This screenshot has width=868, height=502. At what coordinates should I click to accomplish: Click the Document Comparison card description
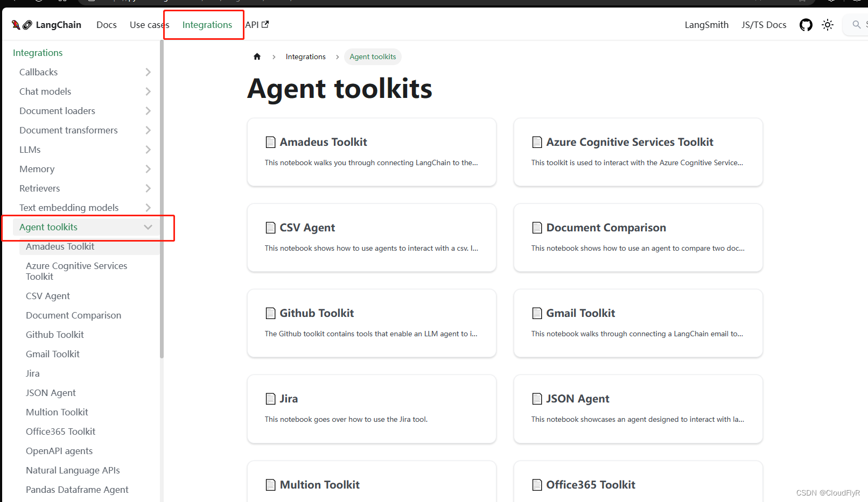638,248
